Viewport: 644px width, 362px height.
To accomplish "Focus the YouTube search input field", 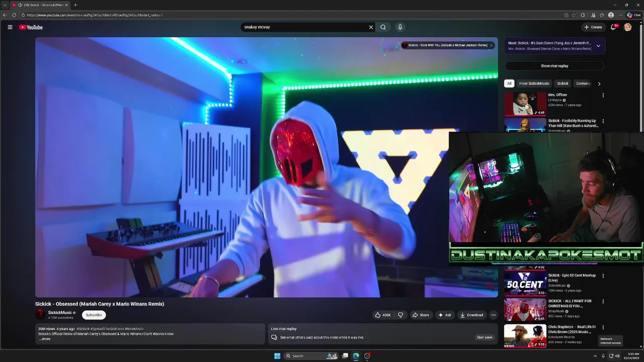I will click(304, 27).
